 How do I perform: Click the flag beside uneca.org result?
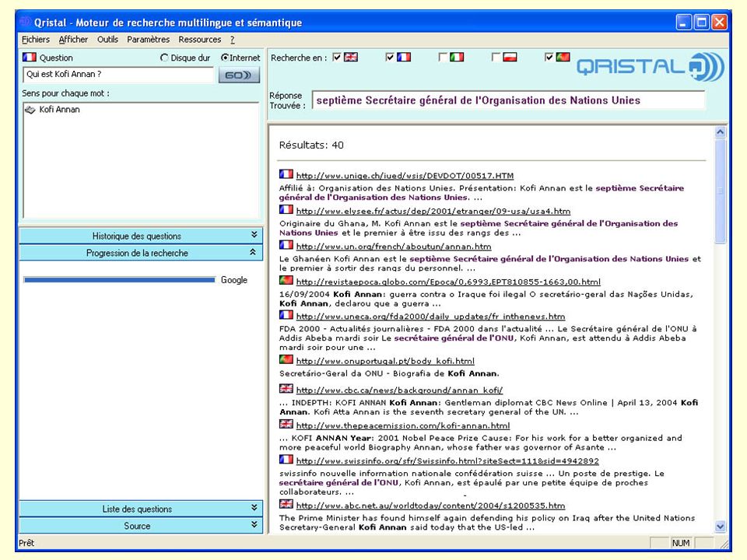pos(286,315)
